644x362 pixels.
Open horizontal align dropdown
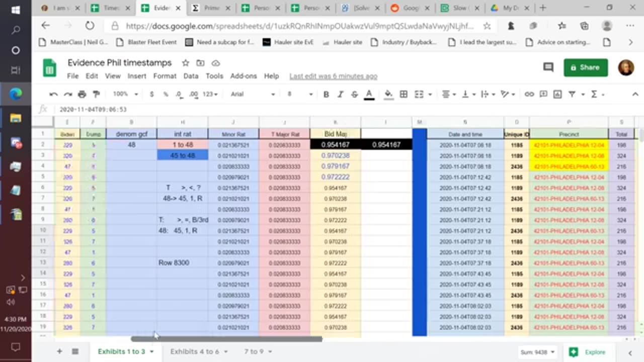click(448, 94)
